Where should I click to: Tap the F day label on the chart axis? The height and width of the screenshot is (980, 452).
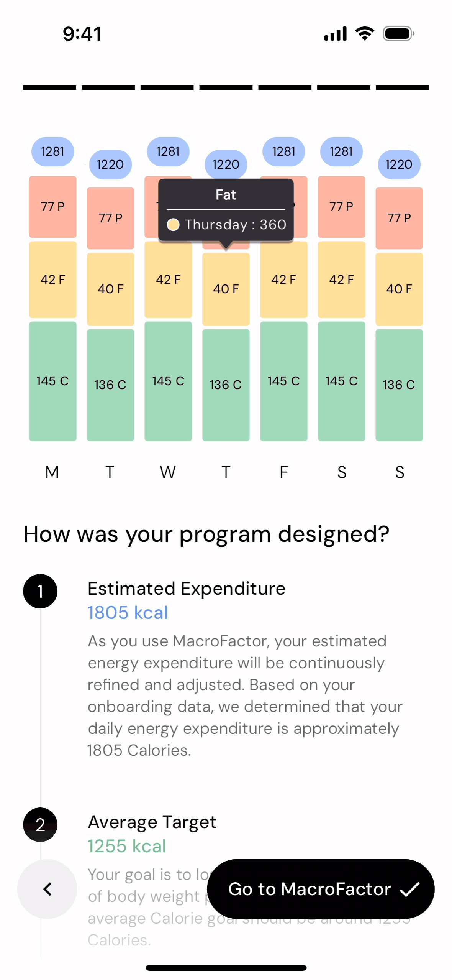[283, 472]
